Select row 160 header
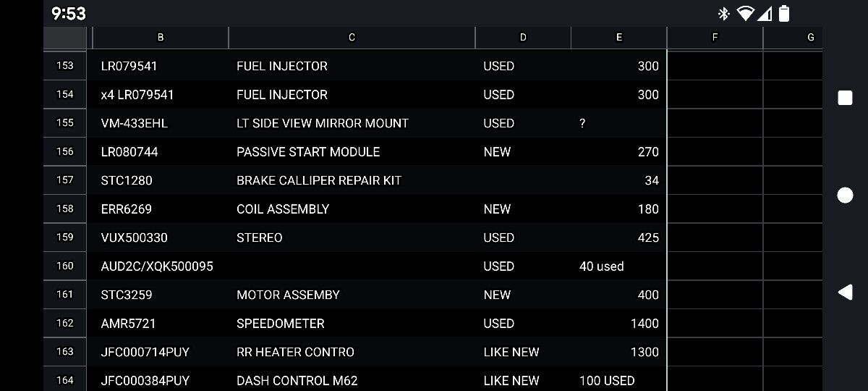 pyautogui.click(x=65, y=266)
